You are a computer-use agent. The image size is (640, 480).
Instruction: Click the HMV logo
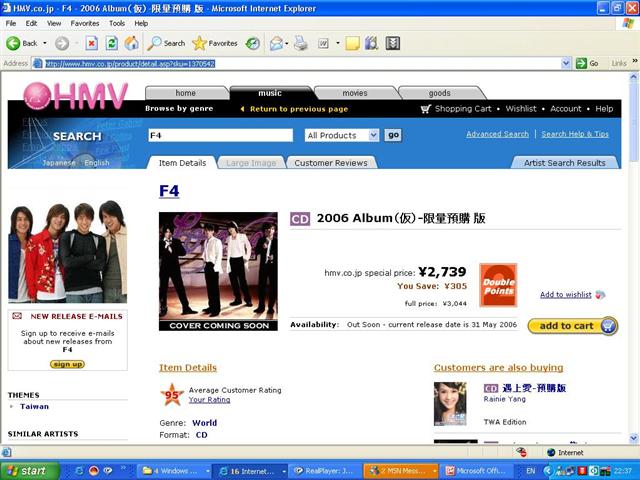pyautogui.click(x=76, y=96)
